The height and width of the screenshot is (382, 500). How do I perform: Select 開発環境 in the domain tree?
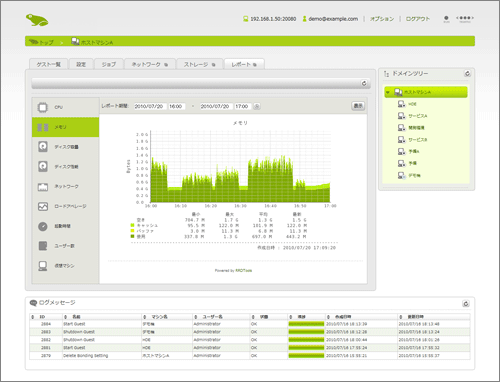(416, 128)
